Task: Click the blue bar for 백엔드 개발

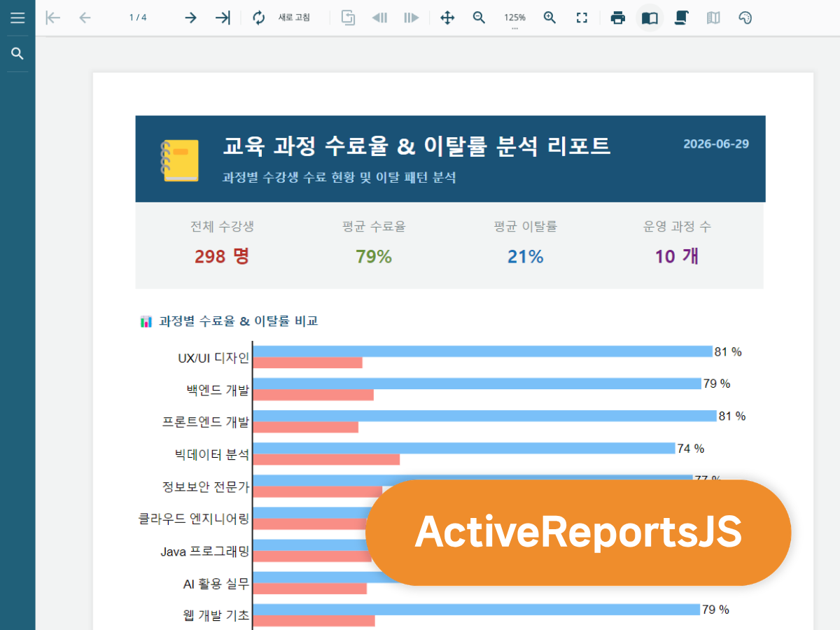Action: click(x=477, y=384)
